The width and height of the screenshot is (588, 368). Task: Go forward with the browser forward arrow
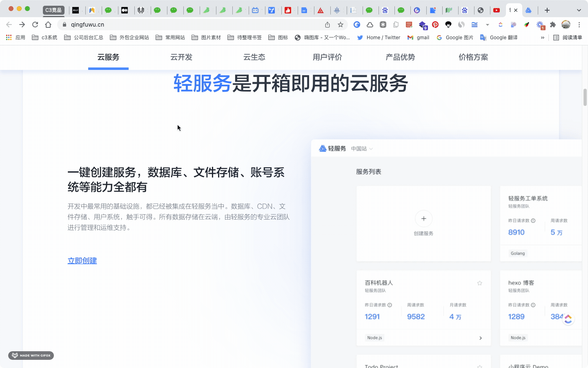click(22, 25)
